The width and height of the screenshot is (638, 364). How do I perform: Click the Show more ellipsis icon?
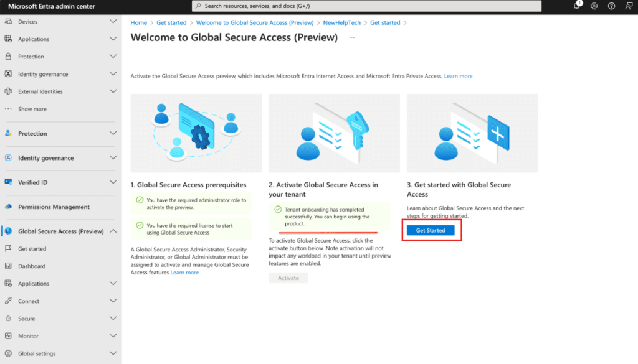click(8, 109)
